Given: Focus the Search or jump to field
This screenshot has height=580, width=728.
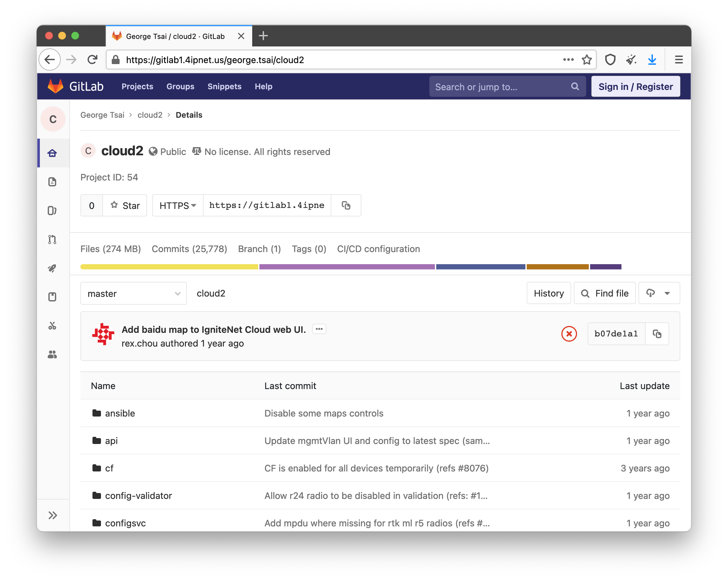Looking at the screenshot, I should [507, 86].
